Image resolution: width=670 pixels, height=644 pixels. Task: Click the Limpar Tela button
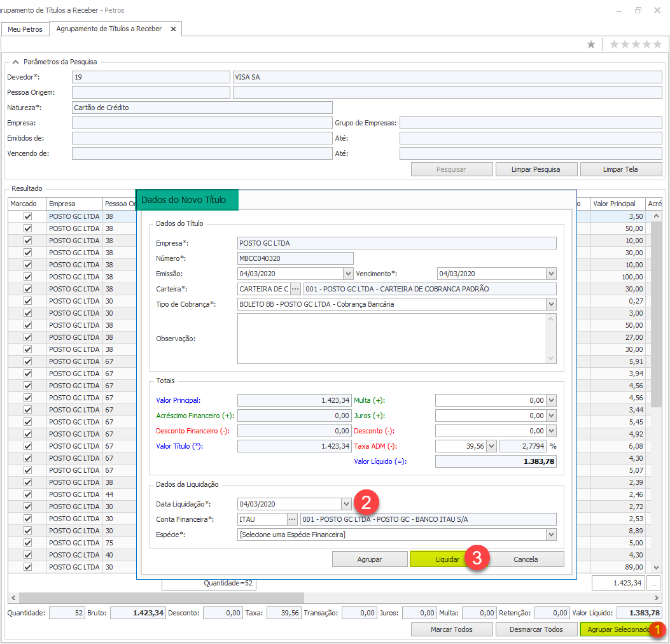point(620,169)
